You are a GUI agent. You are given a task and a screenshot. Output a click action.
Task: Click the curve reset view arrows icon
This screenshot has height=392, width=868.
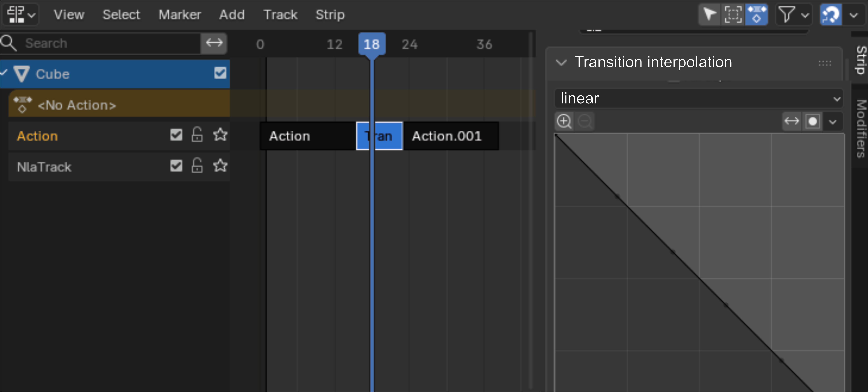[792, 121]
